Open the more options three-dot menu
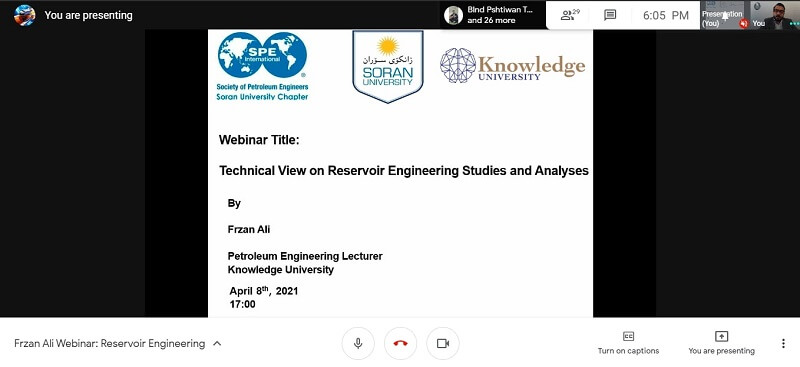 [x=783, y=344]
